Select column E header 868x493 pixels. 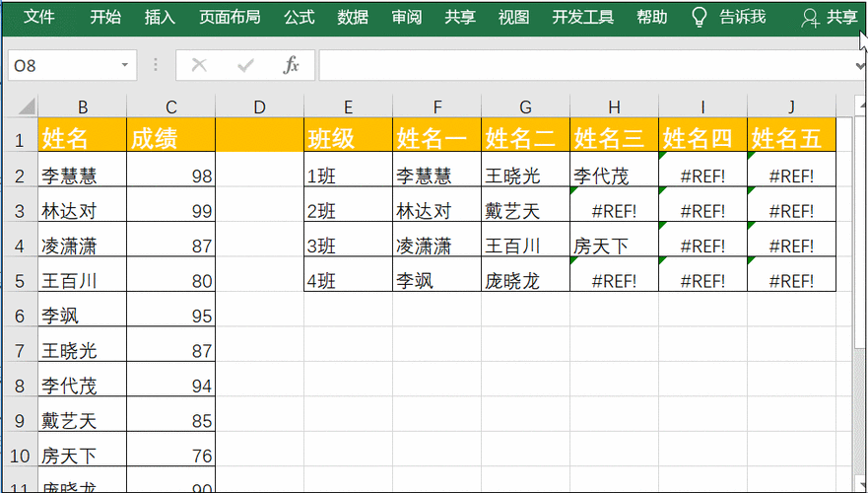[348, 106]
